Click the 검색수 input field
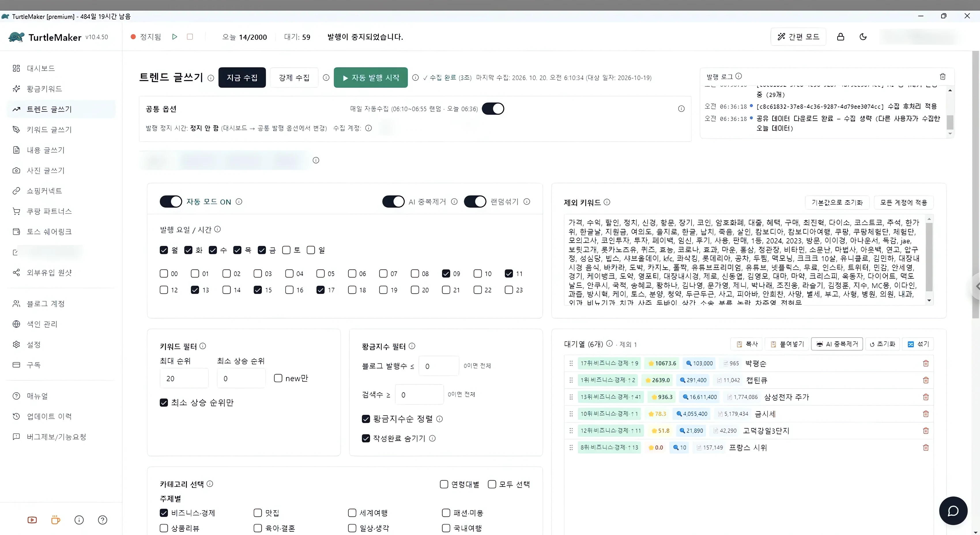The image size is (980, 535). pyautogui.click(x=419, y=395)
